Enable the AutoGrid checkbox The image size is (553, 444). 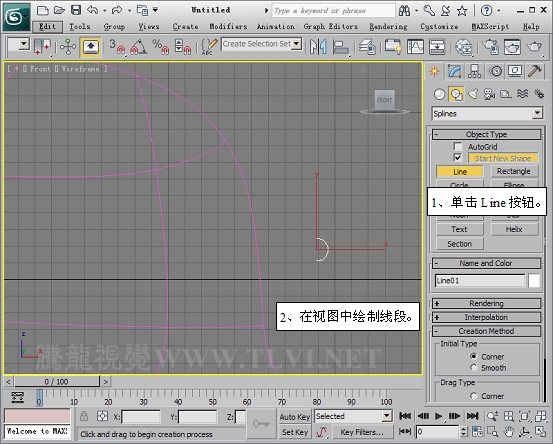tap(457, 146)
